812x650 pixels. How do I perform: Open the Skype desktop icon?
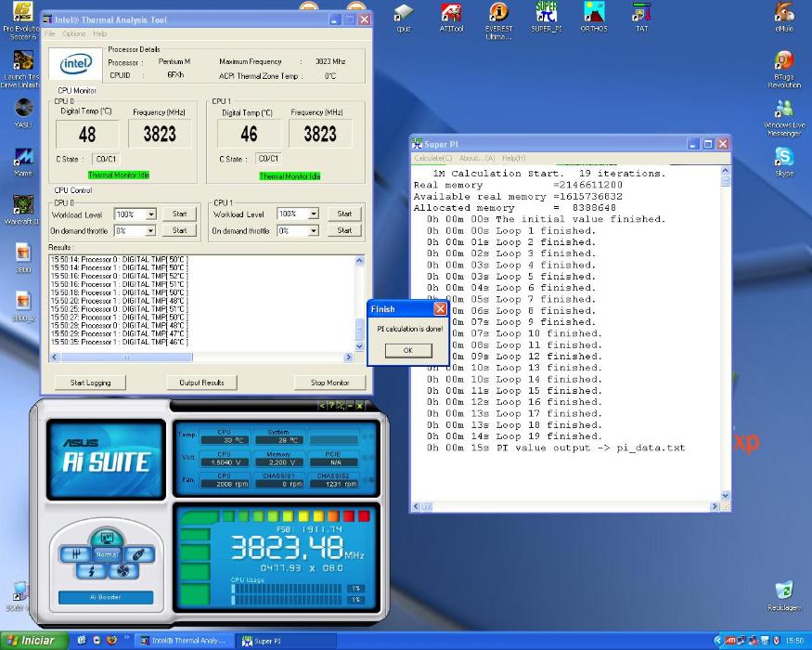(x=784, y=162)
